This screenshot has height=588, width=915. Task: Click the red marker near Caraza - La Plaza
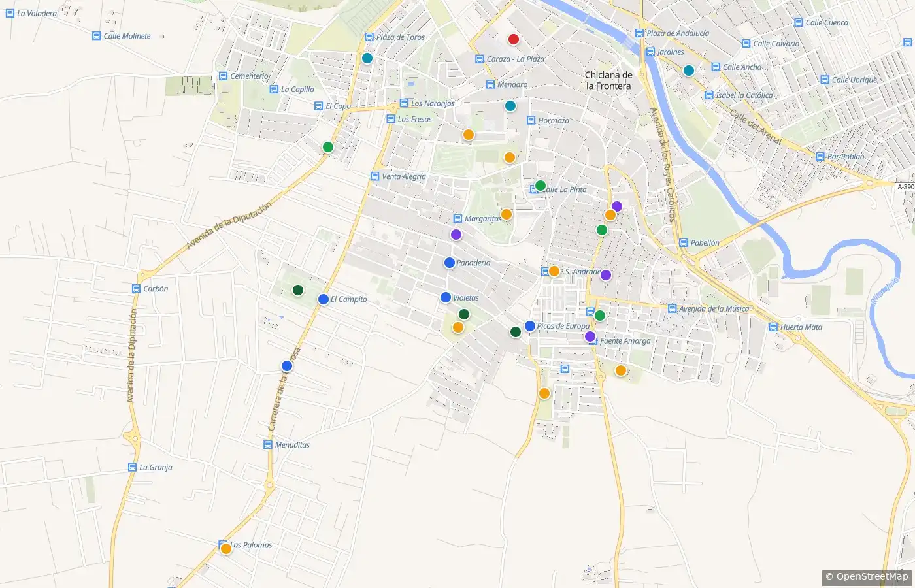[513, 39]
